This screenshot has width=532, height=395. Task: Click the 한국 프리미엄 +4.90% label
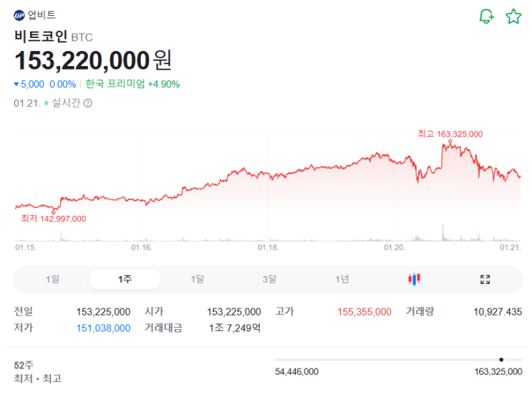132,84
